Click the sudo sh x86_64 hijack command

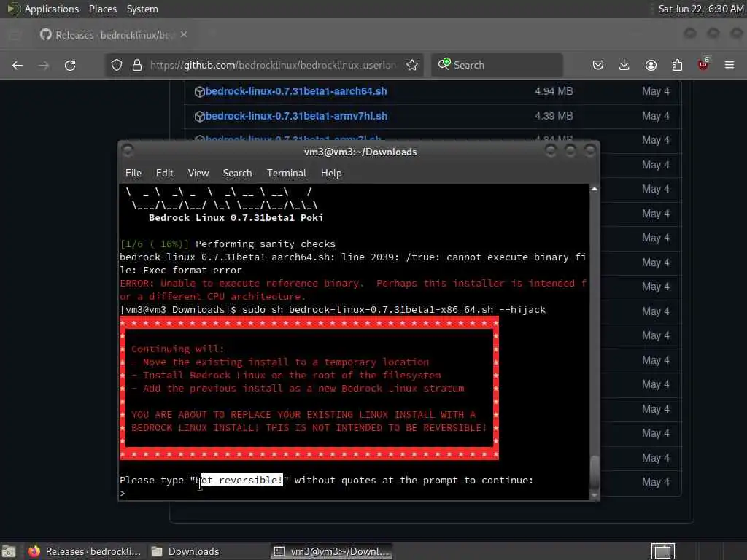coord(393,309)
